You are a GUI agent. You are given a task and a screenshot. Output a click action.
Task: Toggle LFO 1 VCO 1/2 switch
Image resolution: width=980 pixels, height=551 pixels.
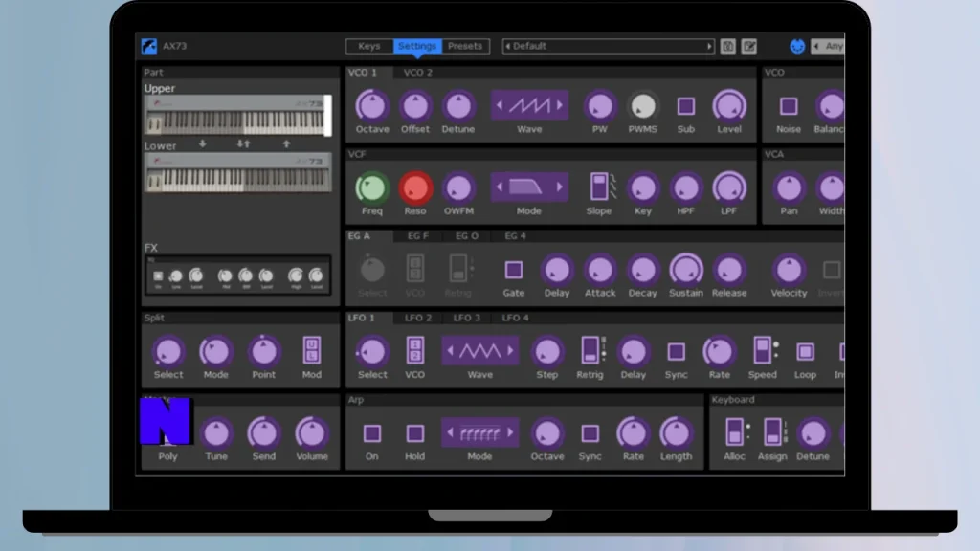415,350
